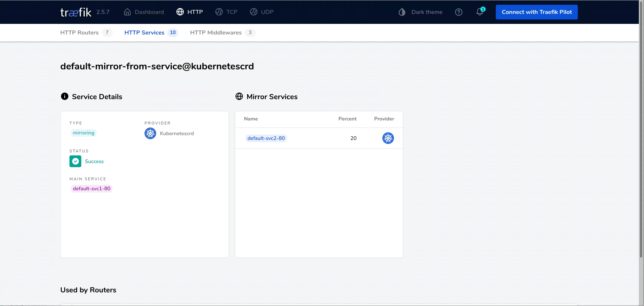Toggle Dark theme
The image size is (644, 306).
(421, 12)
